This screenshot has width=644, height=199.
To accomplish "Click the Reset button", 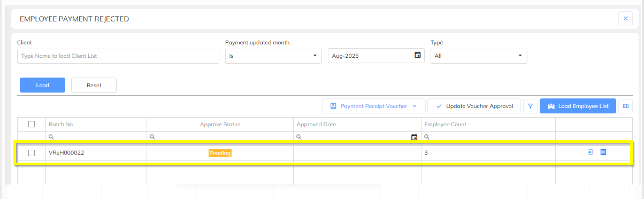I will pos(94,85).
